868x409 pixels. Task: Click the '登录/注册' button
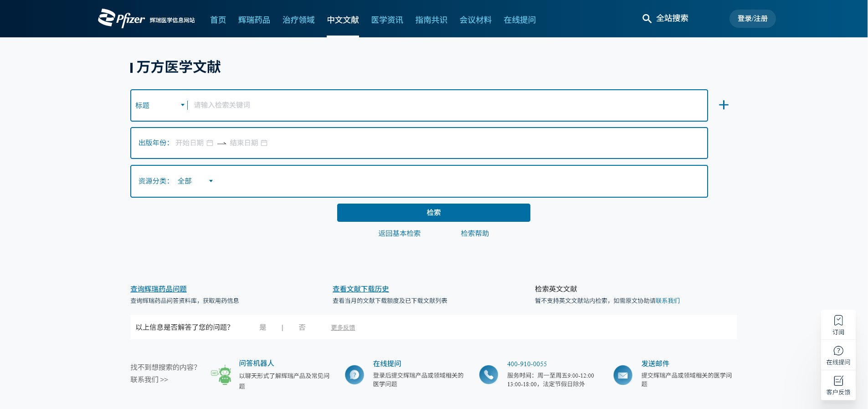click(752, 19)
